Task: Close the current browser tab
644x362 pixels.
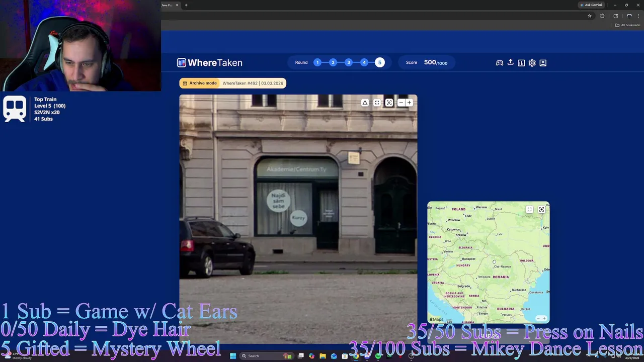Action: pyautogui.click(x=177, y=5)
